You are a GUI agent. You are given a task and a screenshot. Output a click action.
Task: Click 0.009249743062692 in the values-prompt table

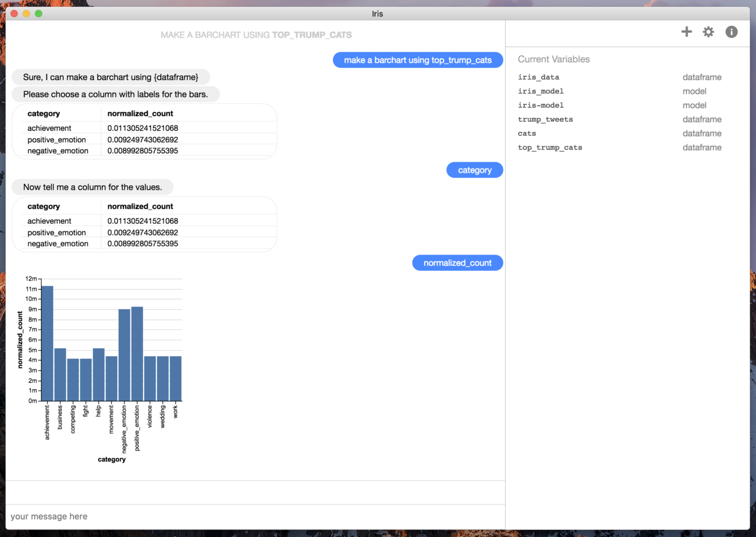[143, 233]
